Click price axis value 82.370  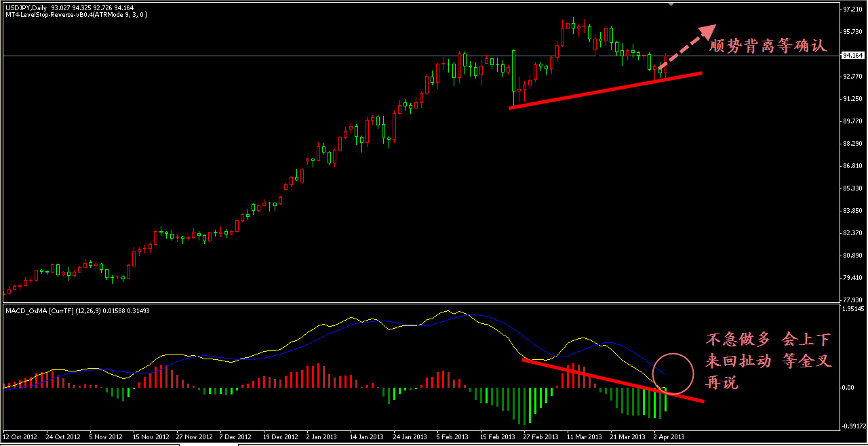(852, 233)
